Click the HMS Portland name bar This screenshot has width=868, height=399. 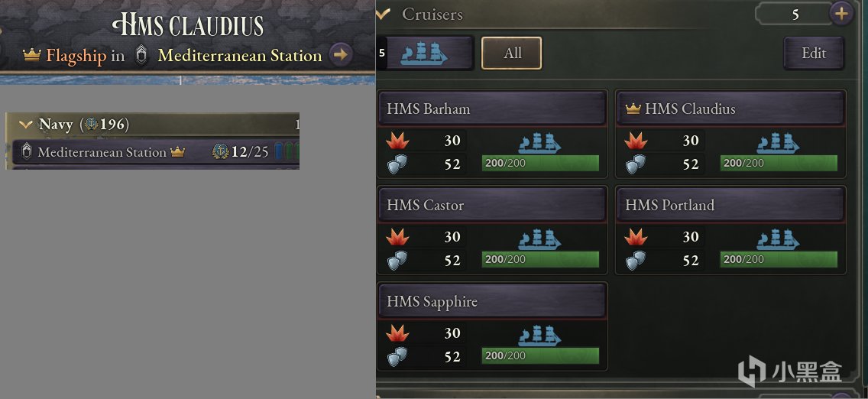730,205
